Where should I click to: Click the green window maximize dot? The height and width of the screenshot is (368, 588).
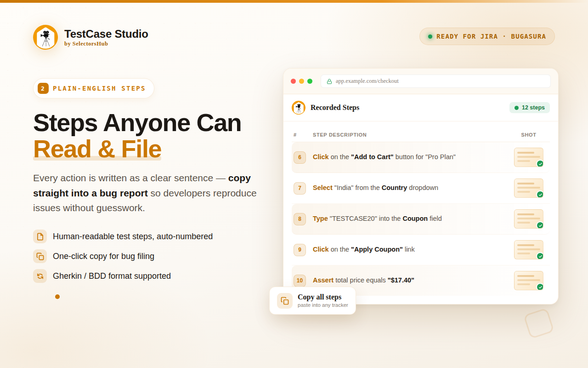pyautogui.click(x=310, y=81)
